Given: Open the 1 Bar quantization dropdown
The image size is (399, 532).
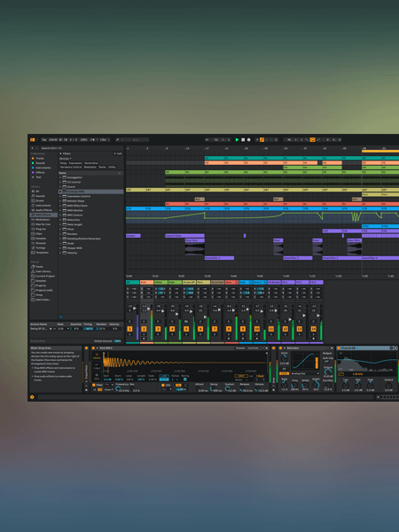Looking at the screenshot, I should (x=104, y=139).
